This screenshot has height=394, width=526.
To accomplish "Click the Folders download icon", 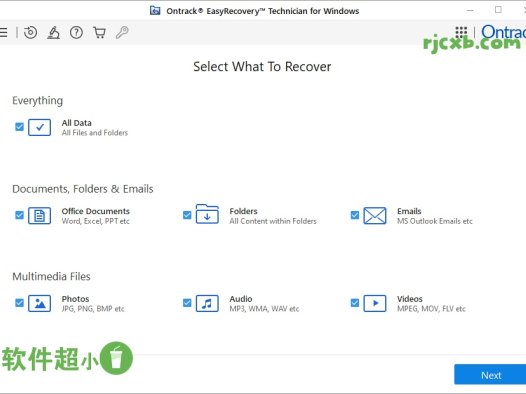I will coord(207,214).
